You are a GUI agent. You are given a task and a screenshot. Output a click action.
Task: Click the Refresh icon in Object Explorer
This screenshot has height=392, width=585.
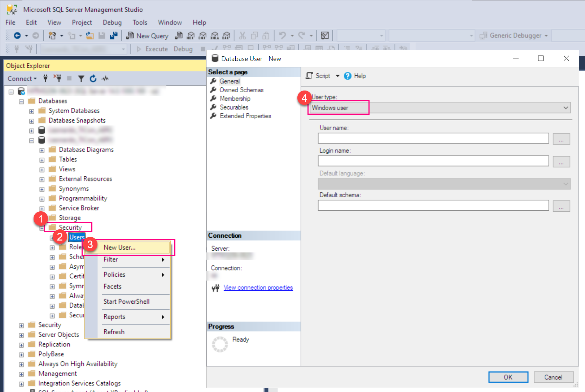tap(93, 79)
